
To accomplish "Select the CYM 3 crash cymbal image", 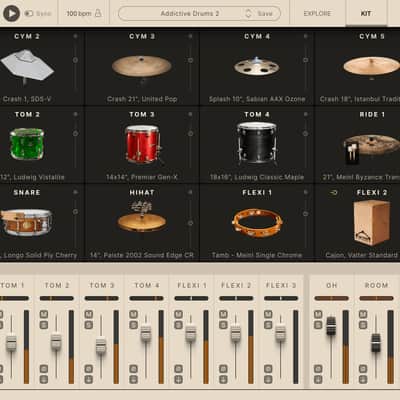I will point(142,66).
